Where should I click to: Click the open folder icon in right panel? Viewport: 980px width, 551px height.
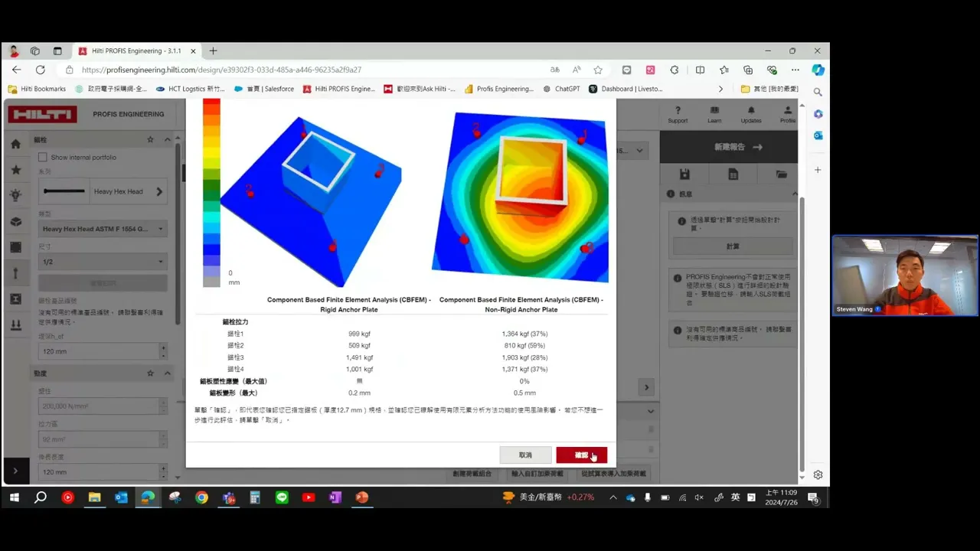tap(781, 174)
